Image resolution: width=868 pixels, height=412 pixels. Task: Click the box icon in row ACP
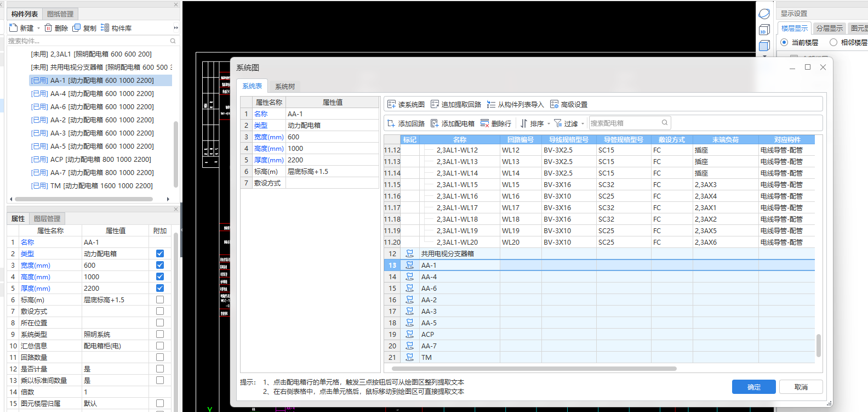(409, 334)
